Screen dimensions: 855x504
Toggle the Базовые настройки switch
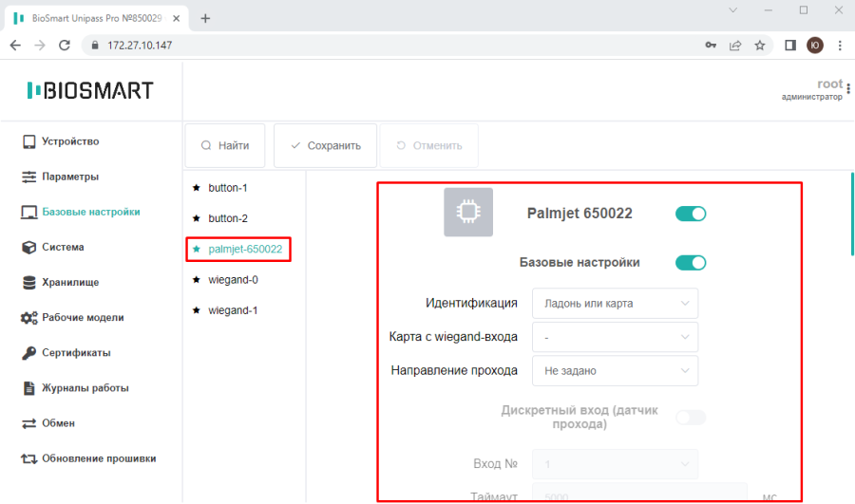point(691,263)
